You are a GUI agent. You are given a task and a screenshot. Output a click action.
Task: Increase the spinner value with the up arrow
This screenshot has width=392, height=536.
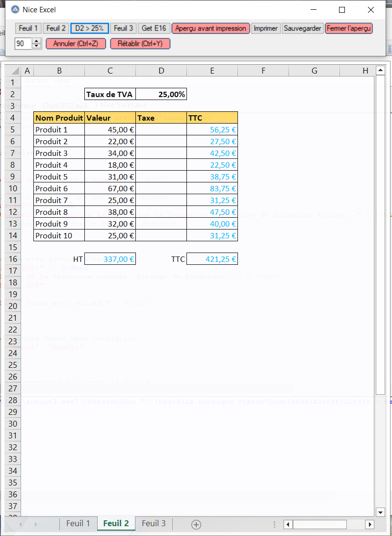click(37, 41)
